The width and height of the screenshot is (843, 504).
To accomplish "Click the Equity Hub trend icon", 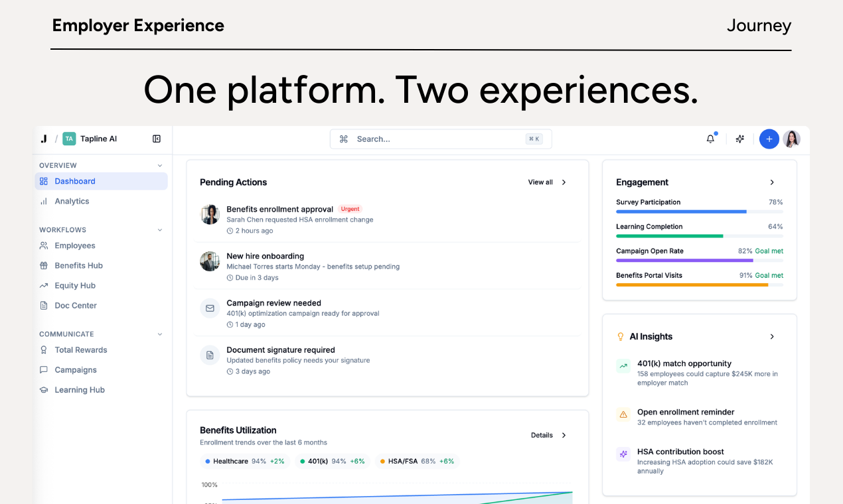I will (44, 285).
